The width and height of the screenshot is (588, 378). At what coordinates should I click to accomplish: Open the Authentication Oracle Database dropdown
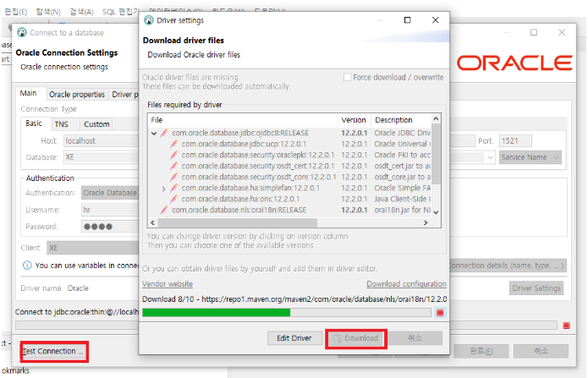point(110,193)
